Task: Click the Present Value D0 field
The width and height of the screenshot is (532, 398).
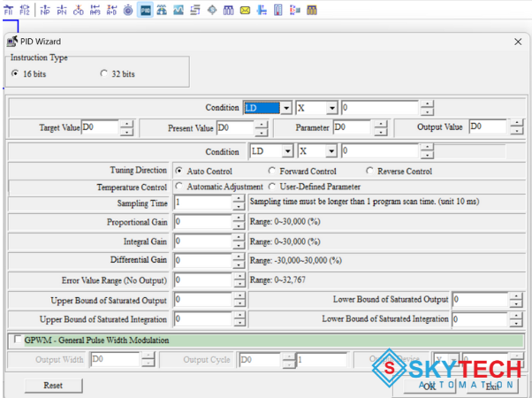Action: click(235, 127)
